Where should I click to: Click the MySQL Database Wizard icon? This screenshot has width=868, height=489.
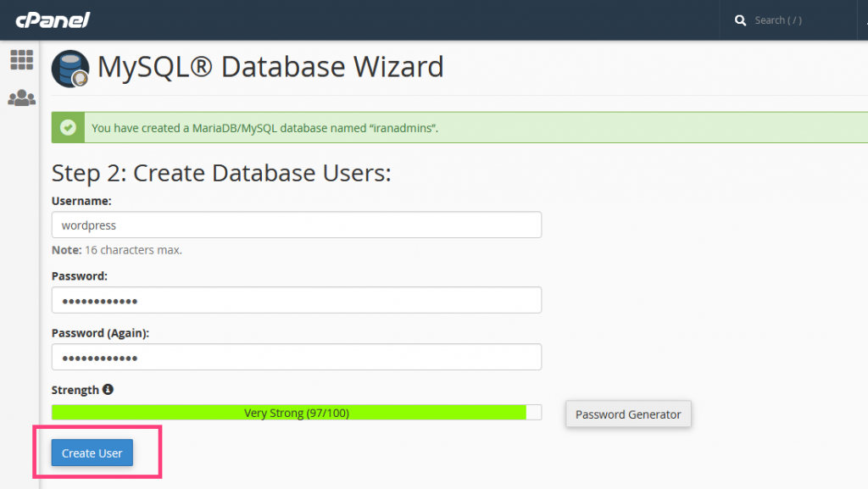(x=70, y=69)
